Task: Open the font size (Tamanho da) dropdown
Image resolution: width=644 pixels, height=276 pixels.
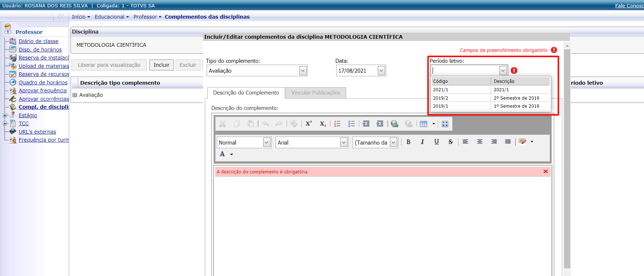Action: [394, 142]
